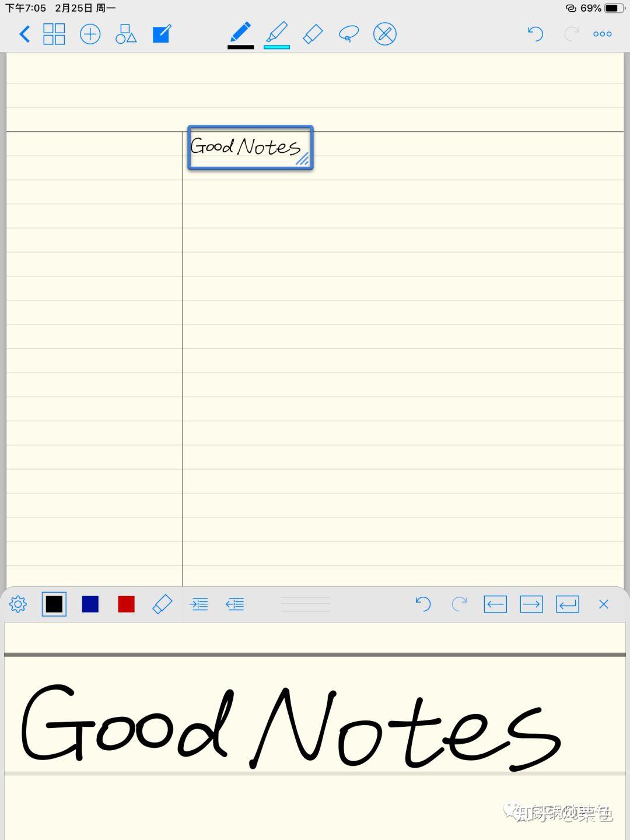Grab the zoom panel drag handle
This screenshot has height=840, width=630.
[306, 604]
